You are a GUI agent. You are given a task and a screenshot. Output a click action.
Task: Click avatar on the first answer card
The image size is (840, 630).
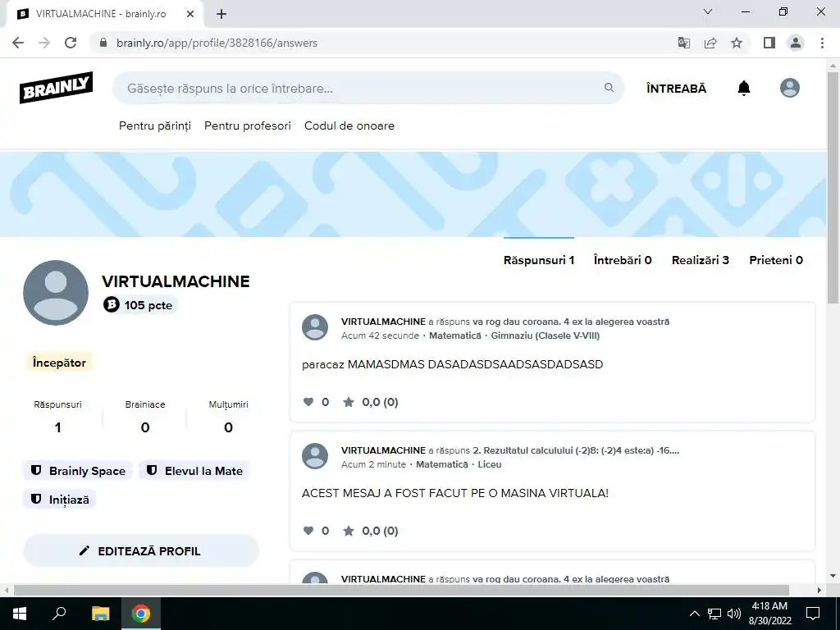pos(315,327)
